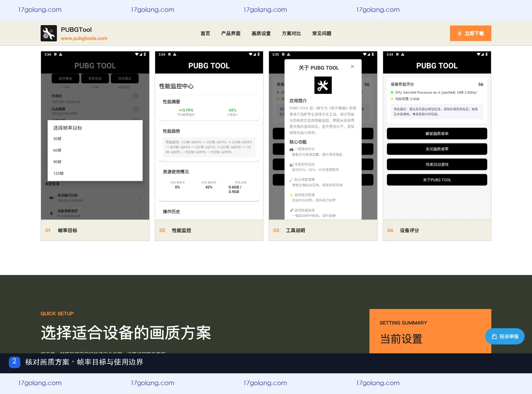The width and height of the screenshot is (532, 394).
Task: Click the 当前设置 orange summary card
Action: [x=430, y=331]
